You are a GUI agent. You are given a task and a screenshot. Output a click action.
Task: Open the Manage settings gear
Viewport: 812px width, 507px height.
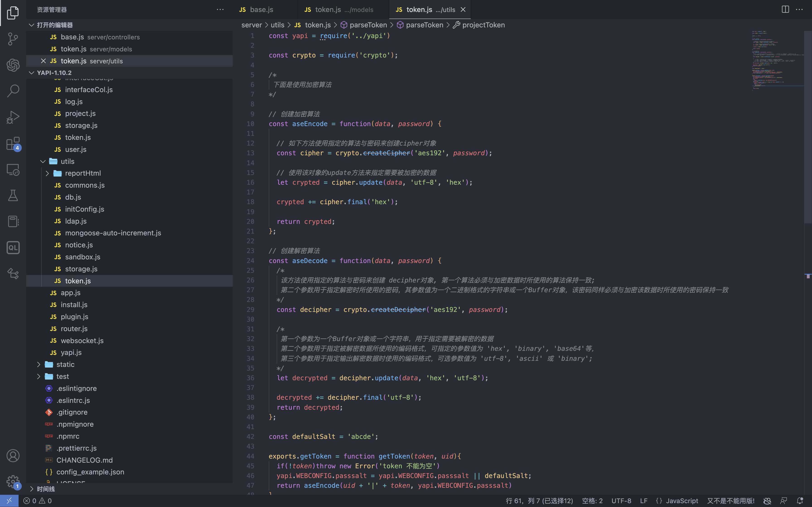coord(13,481)
